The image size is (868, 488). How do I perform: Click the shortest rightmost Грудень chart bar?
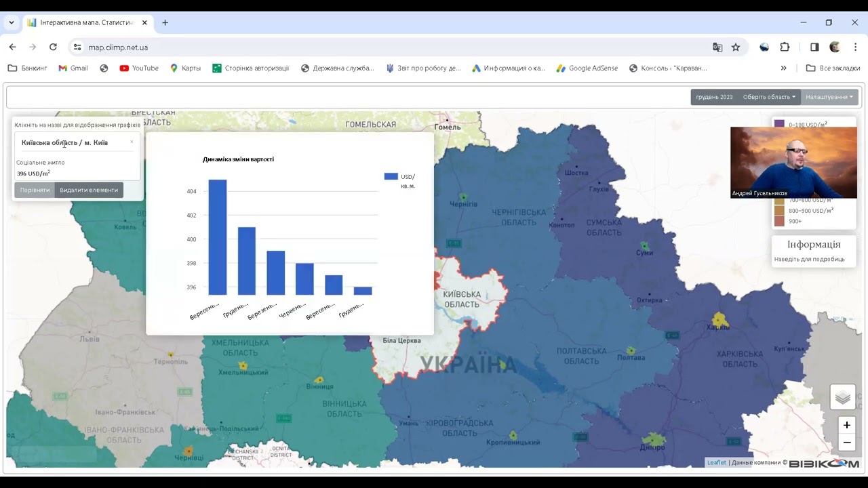click(x=363, y=291)
